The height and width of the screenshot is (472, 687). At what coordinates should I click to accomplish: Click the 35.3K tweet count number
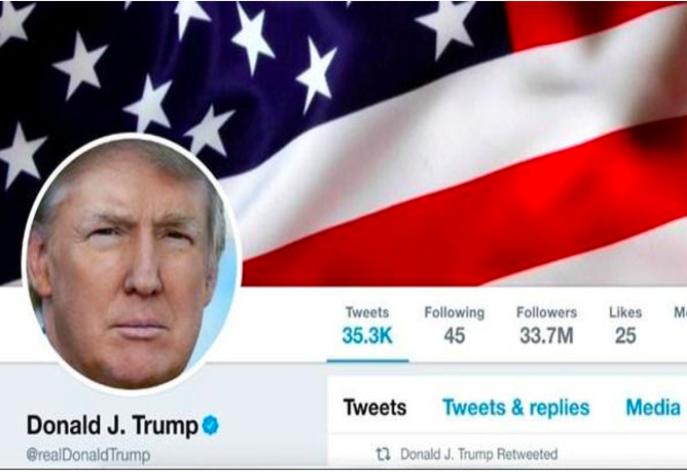(367, 336)
